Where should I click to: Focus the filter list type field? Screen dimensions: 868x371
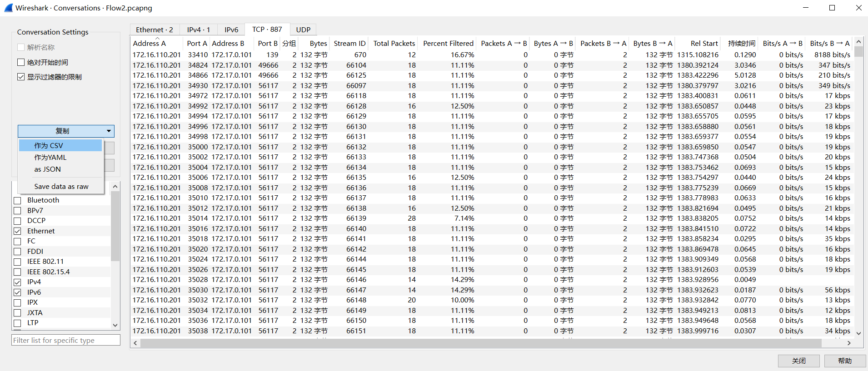(66, 340)
